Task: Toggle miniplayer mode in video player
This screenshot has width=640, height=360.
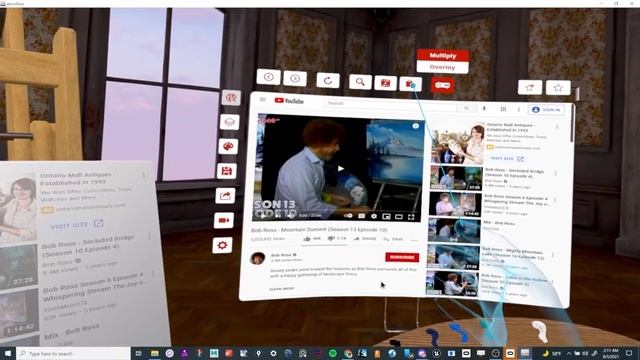Action: click(386, 217)
